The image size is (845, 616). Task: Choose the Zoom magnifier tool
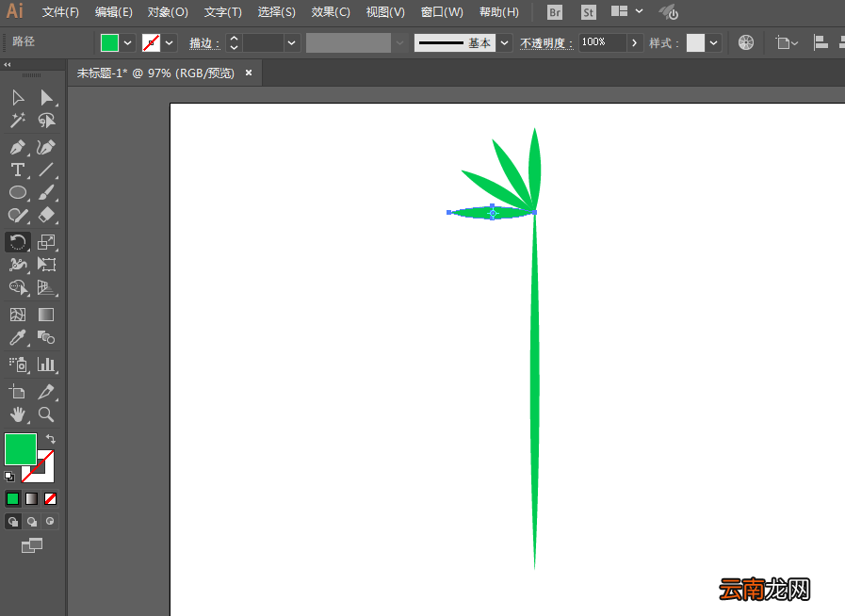coord(46,414)
